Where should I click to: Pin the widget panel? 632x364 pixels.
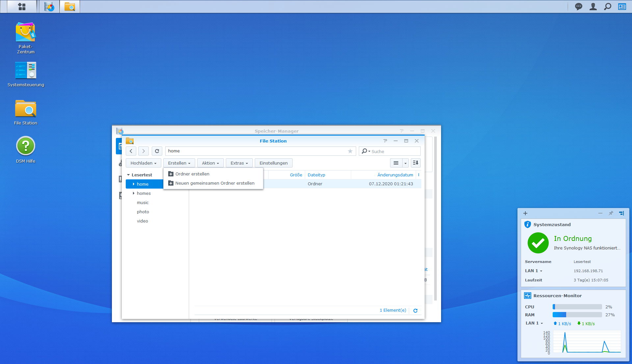click(x=611, y=213)
